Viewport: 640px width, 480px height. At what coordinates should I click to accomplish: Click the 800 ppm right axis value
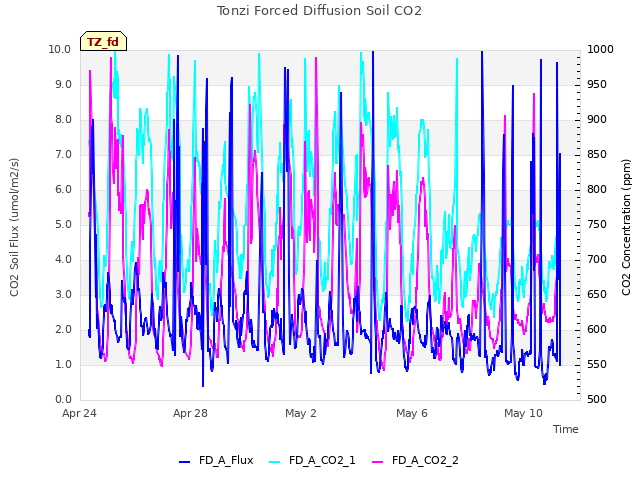click(x=597, y=189)
